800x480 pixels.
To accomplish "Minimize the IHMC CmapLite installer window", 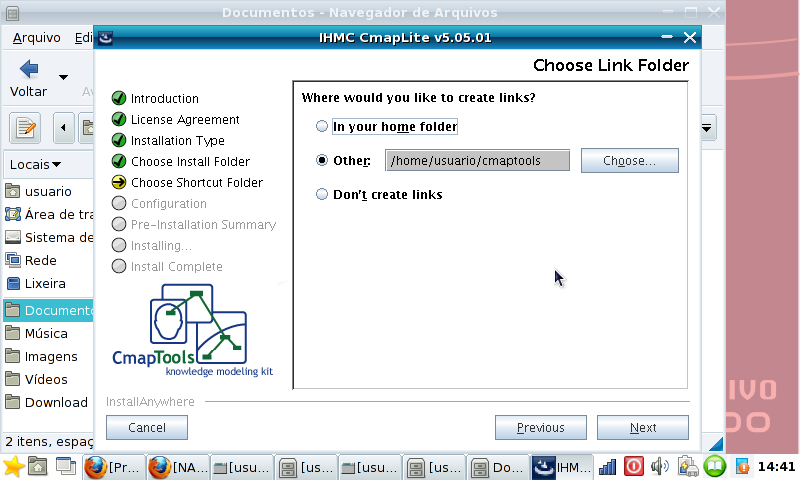I will tap(666, 37).
